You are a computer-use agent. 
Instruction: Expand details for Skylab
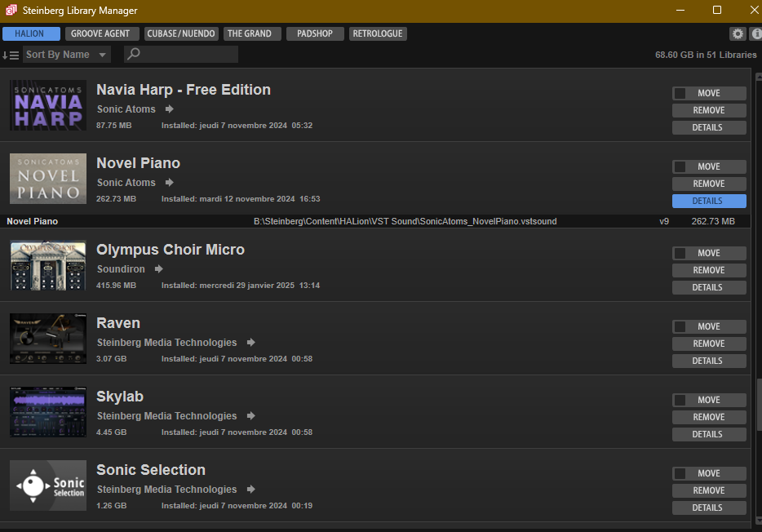(x=709, y=434)
